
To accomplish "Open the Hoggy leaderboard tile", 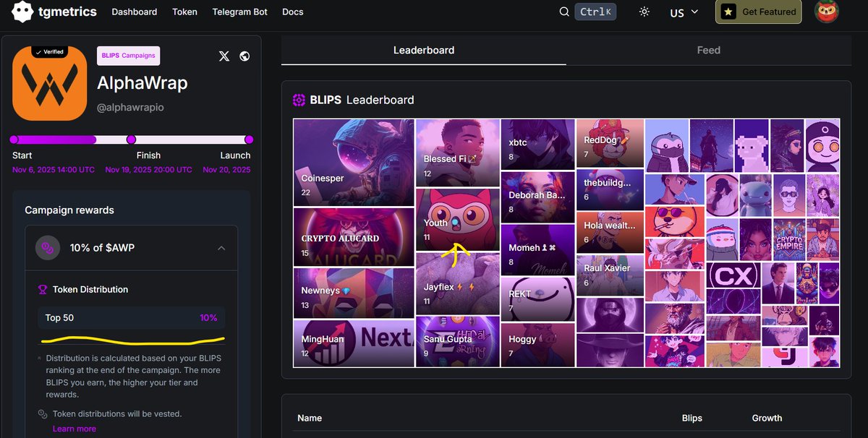I will tap(537, 345).
